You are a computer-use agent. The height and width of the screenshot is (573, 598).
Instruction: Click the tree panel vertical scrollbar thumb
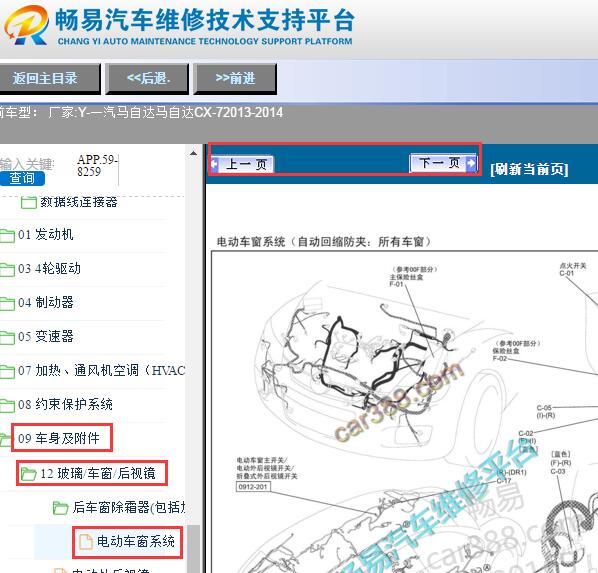(x=194, y=549)
